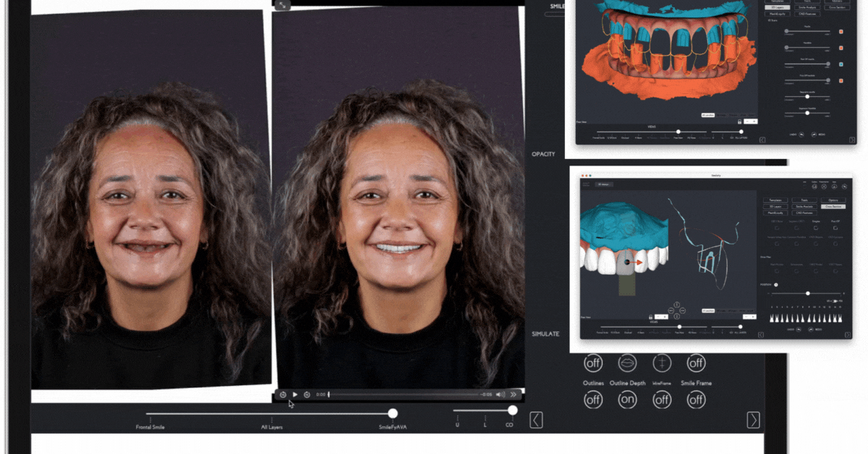Click the tooth midline icon in Simulate panel
This screenshot has width=868, height=454.
click(x=662, y=362)
